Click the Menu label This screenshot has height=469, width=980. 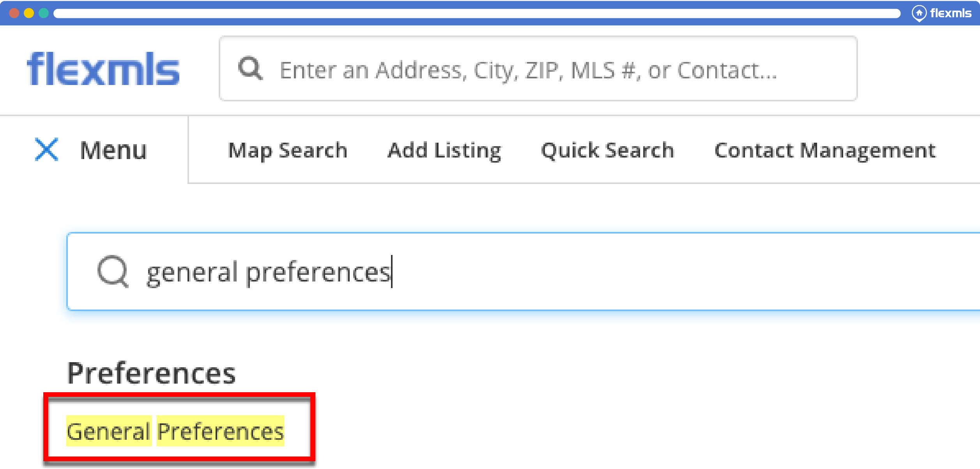(113, 150)
